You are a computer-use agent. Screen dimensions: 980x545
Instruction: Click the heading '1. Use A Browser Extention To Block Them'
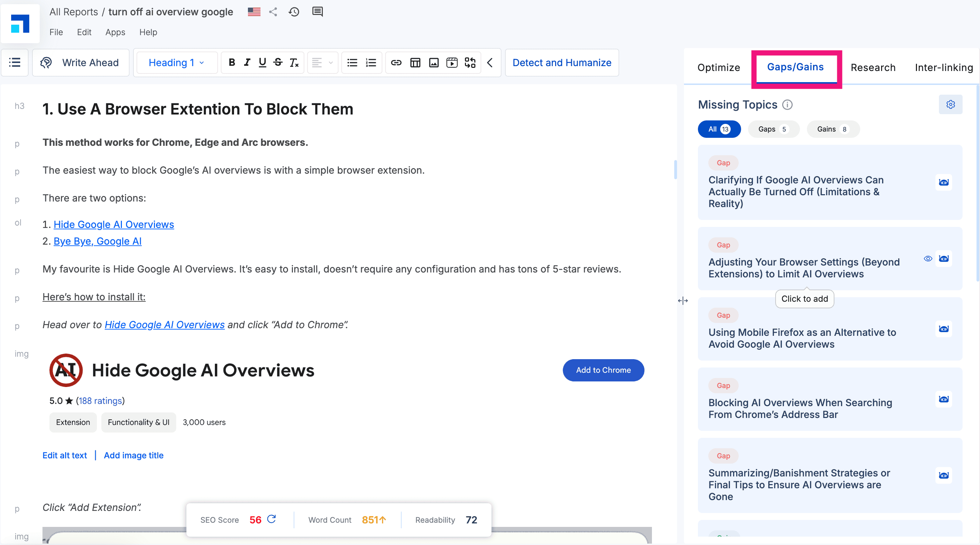click(198, 109)
